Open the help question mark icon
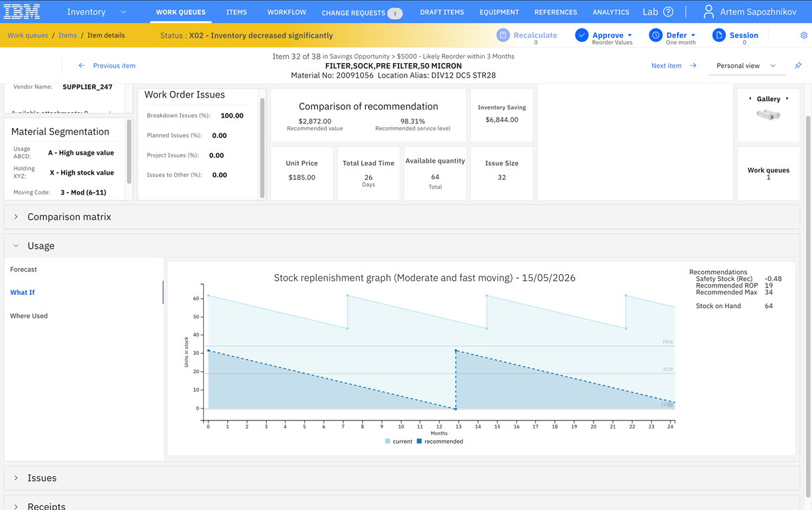The height and width of the screenshot is (510, 812). click(x=669, y=12)
